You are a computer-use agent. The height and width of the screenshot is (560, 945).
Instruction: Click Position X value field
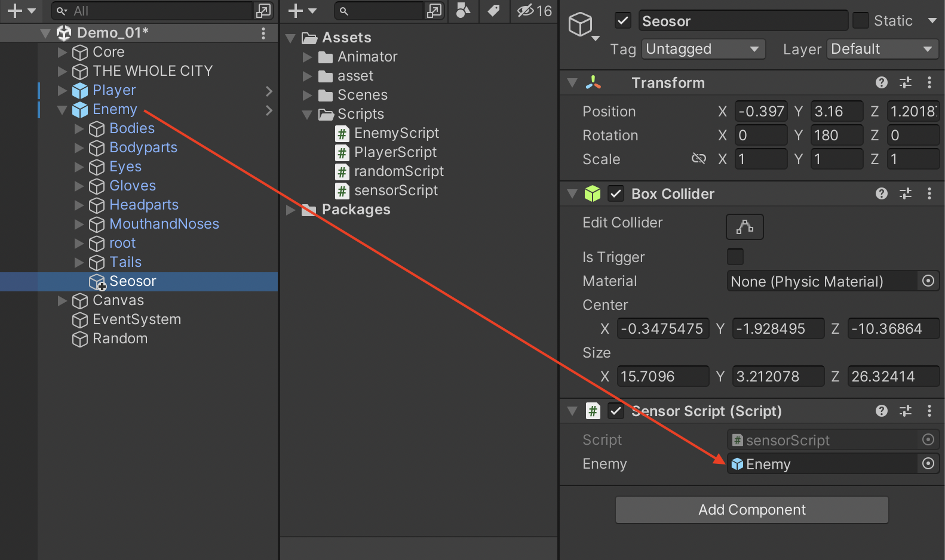click(x=761, y=111)
